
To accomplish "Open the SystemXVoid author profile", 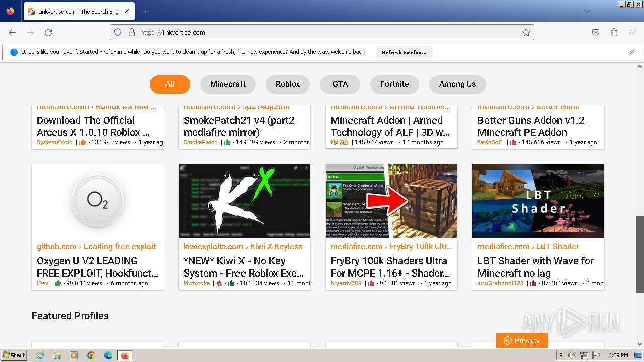I will click(x=55, y=142).
